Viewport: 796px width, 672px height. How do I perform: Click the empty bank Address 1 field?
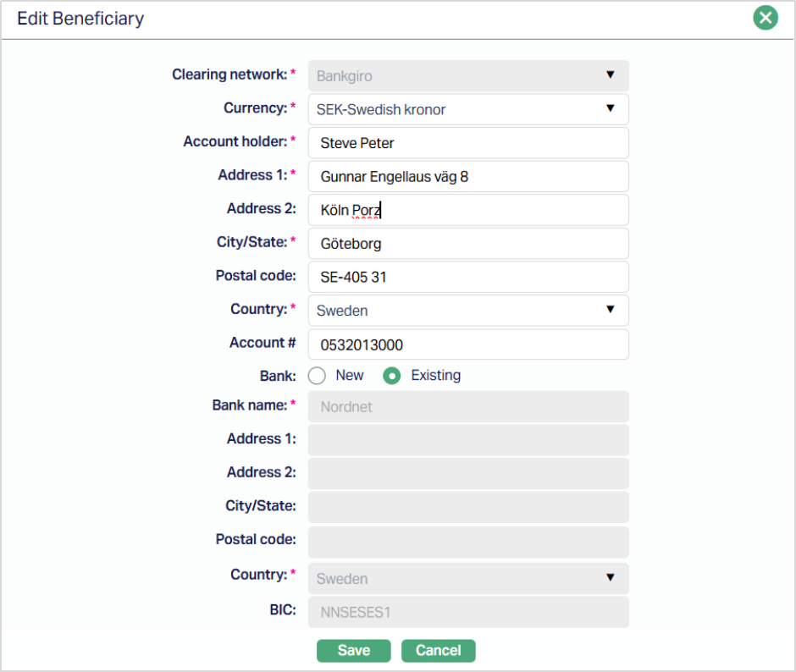(468, 440)
